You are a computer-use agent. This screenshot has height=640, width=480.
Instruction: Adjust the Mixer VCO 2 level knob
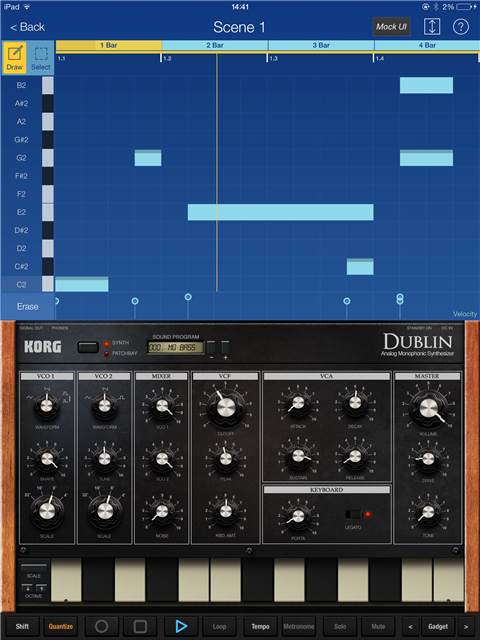coord(162,459)
